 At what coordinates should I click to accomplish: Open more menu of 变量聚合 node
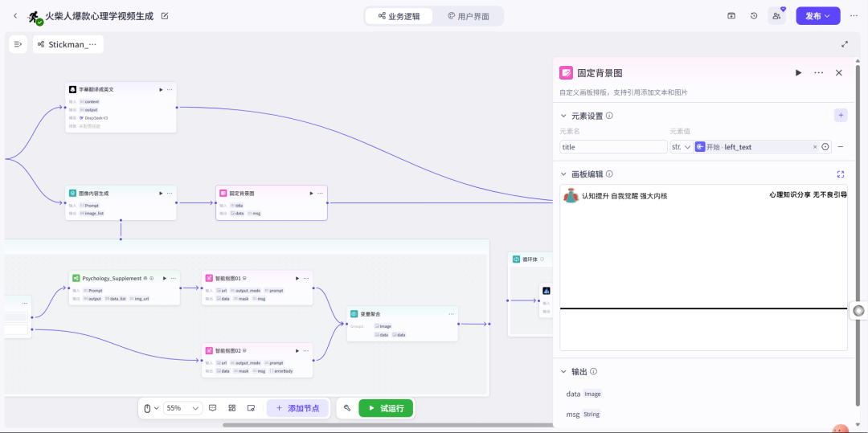(452, 313)
